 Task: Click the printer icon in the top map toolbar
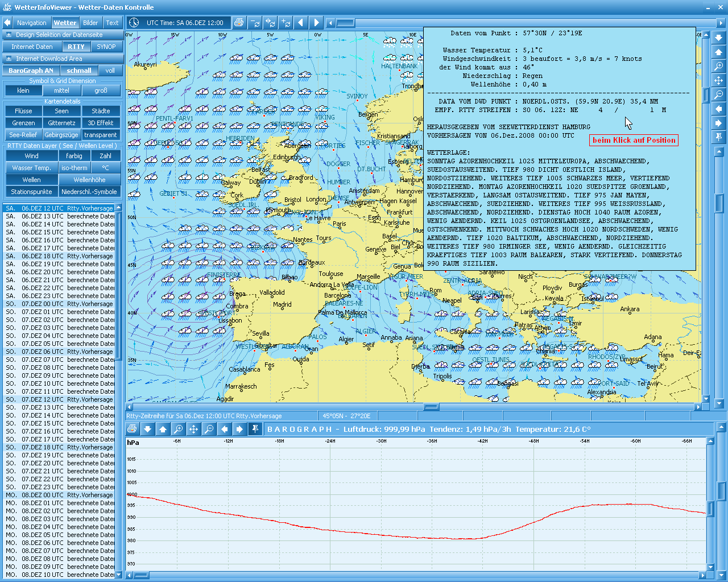(239, 23)
